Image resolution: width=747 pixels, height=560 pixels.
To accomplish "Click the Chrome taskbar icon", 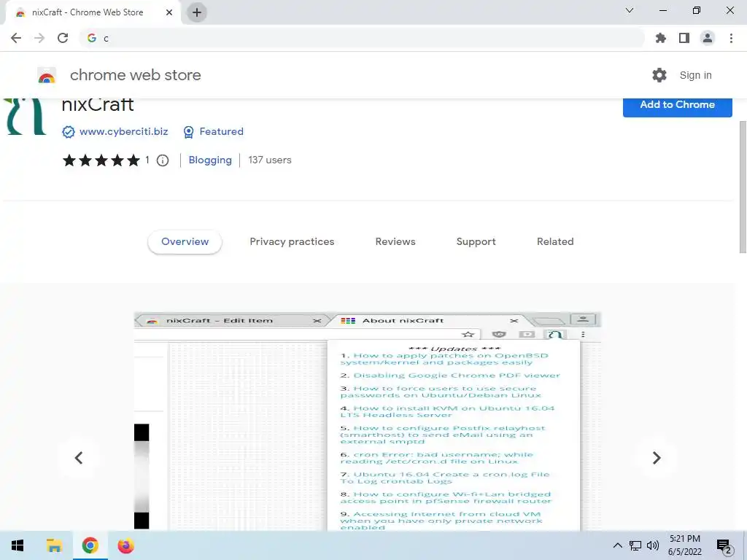I will click(90, 545).
